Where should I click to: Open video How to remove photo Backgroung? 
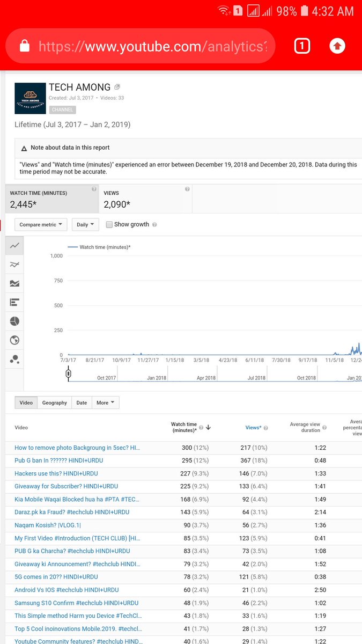[77, 448]
